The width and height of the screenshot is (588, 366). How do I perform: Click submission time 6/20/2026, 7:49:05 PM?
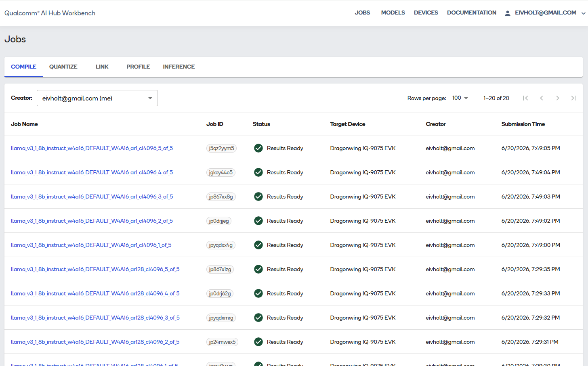(531, 148)
